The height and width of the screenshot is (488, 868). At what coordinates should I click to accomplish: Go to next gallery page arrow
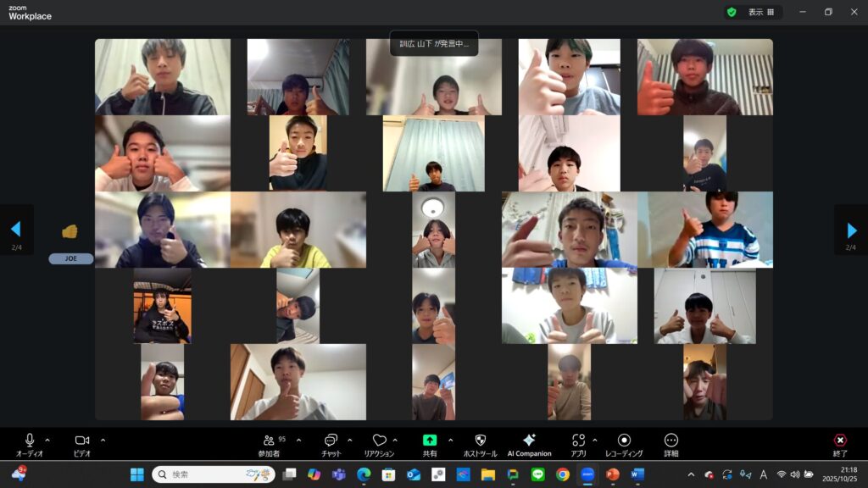[851, 230]
